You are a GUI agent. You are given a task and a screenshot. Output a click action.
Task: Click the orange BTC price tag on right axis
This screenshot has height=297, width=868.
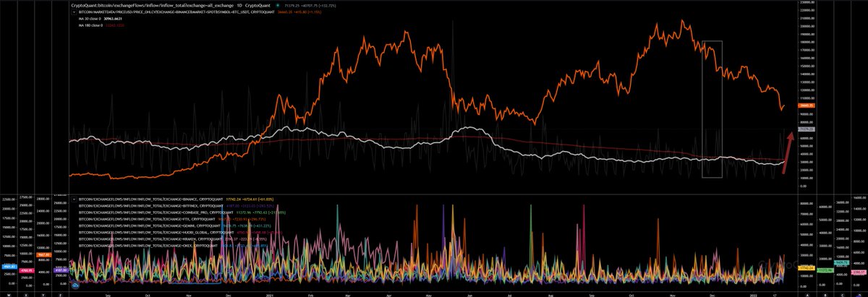[807, 106]
